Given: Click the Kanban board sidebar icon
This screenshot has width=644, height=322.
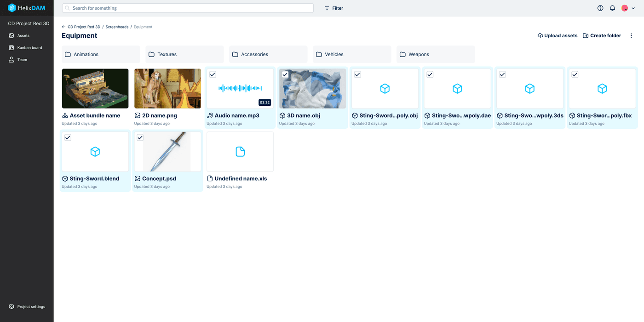Looking at the screenshot, I should 11,47.
